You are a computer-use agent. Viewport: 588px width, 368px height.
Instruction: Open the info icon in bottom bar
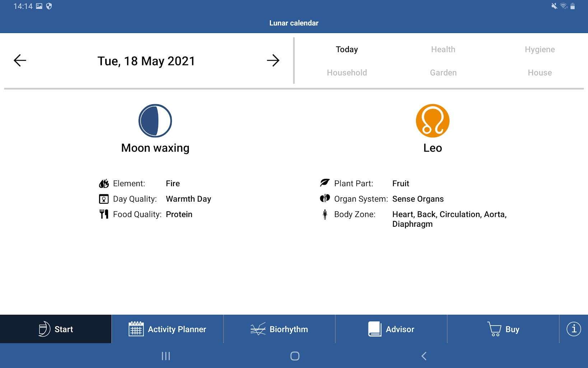pos(573,329)
